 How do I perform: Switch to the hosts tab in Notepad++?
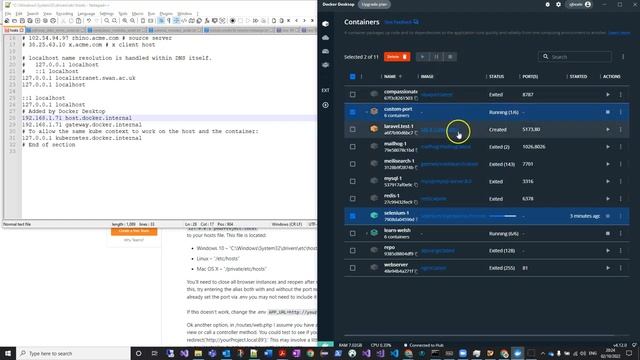[14, 30]
